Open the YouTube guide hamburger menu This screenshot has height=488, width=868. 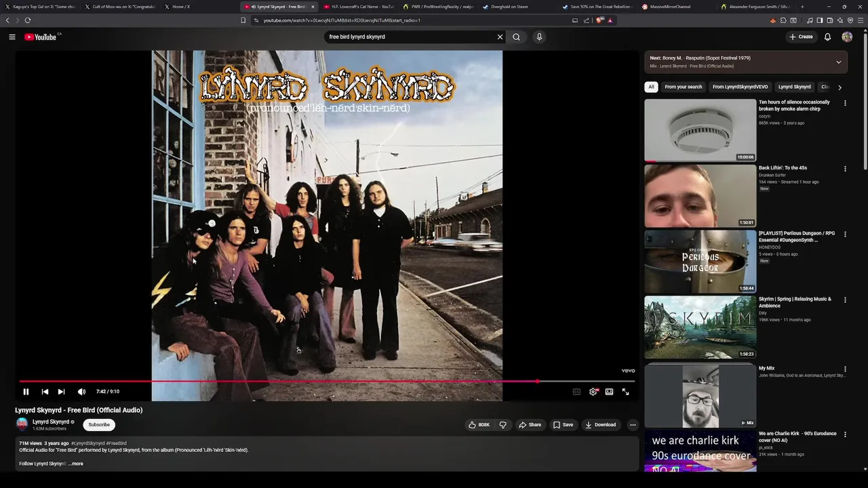tap(12, 37)
